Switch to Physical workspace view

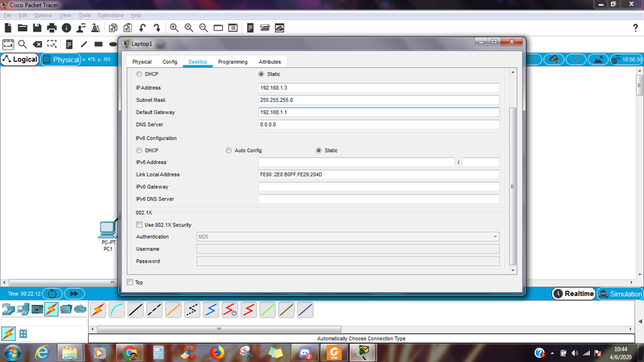(x=61, y=59)
